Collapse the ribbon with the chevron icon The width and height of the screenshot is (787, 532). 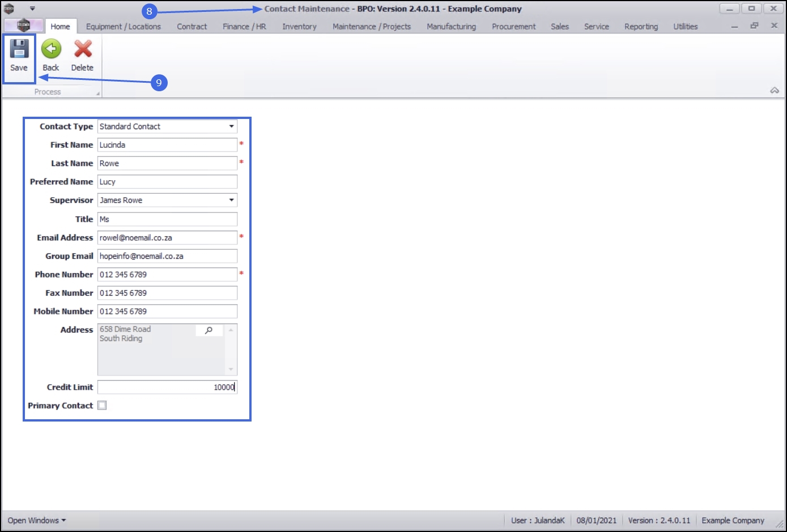(775, 91)
